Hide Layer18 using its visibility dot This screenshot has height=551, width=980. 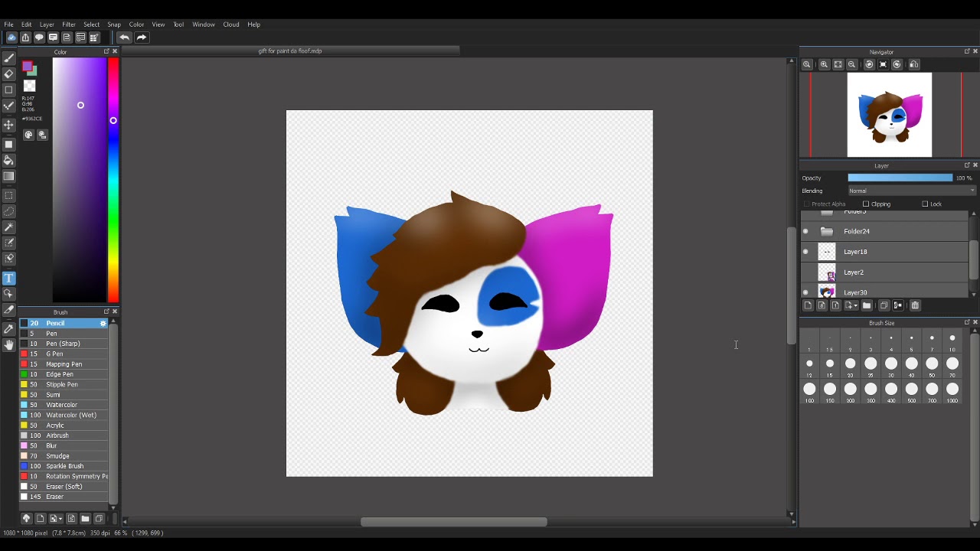point(805,252)
